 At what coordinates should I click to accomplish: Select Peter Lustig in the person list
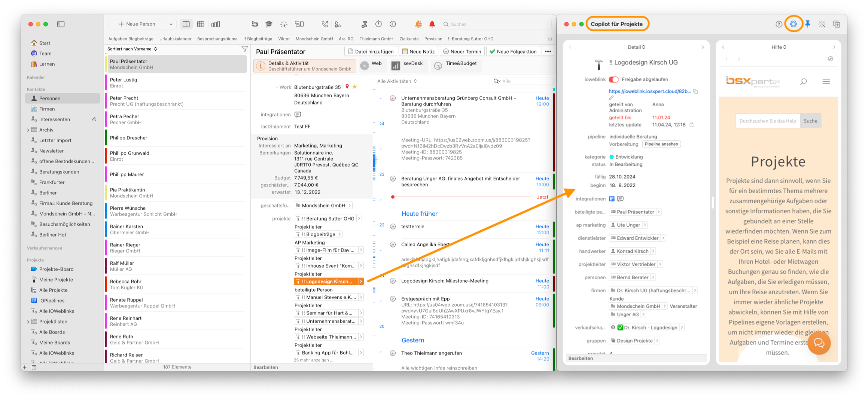tap(176, 82)
